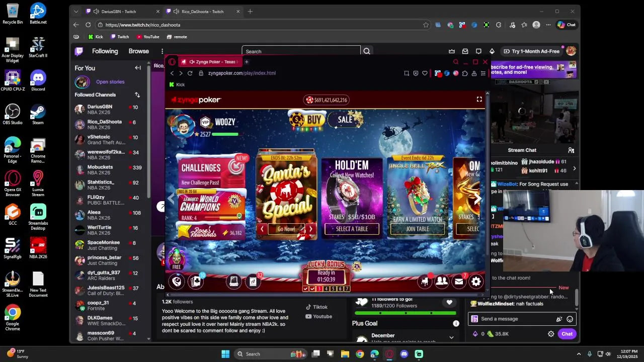Screen dimensions: 644x362
Task: Open Twitch notifications inbox icon
Action: coord(465,51)
